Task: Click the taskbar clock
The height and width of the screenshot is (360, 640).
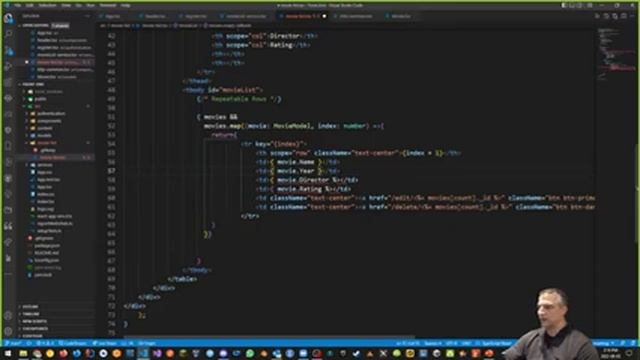Action: (x=610, y=353)
